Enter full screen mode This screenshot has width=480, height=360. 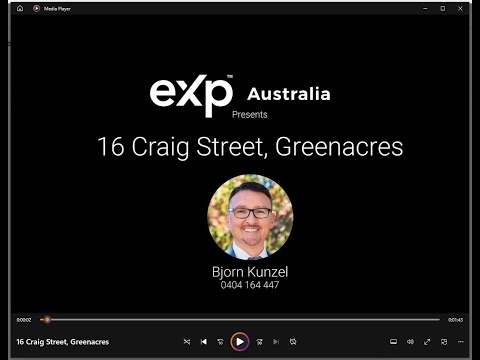427,342
